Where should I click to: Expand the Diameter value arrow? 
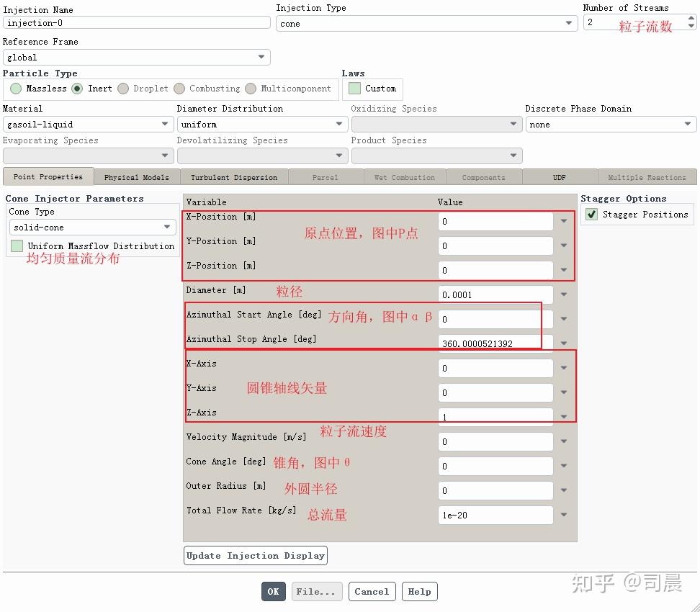coord(564,294)
